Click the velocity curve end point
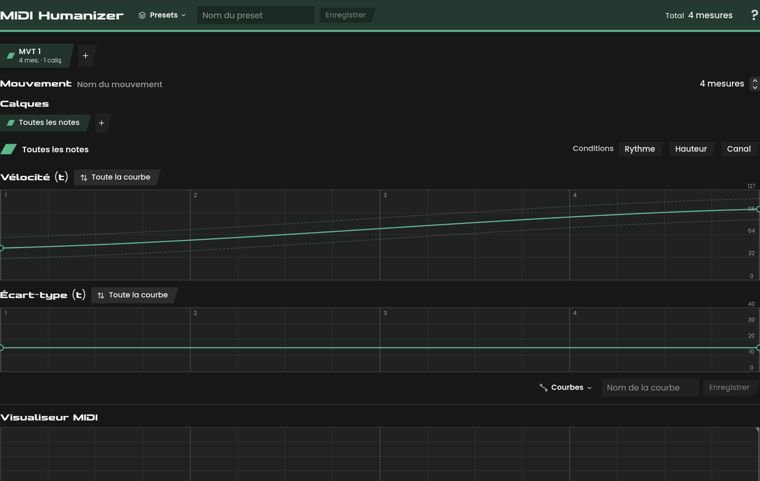760x481 pixels. 758,209
